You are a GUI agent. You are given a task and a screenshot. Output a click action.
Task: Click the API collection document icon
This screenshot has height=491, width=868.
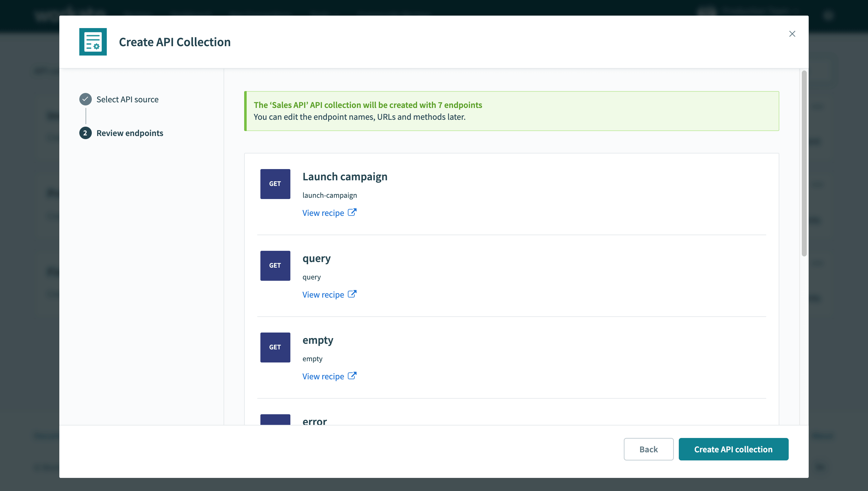[93, 42]
